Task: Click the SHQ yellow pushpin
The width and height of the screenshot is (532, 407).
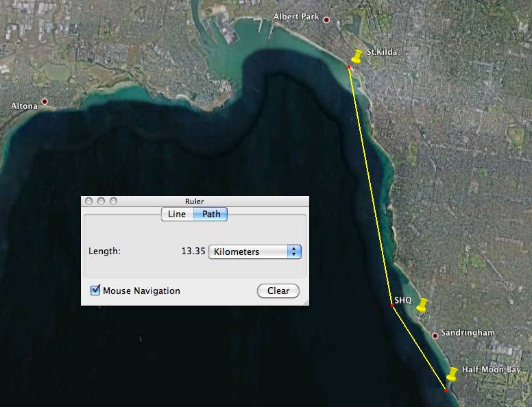Action: pos(422,305)
